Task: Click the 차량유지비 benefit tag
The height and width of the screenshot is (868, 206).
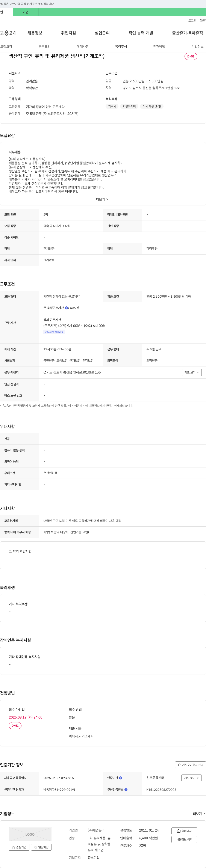Action: (x=129, y=107)
